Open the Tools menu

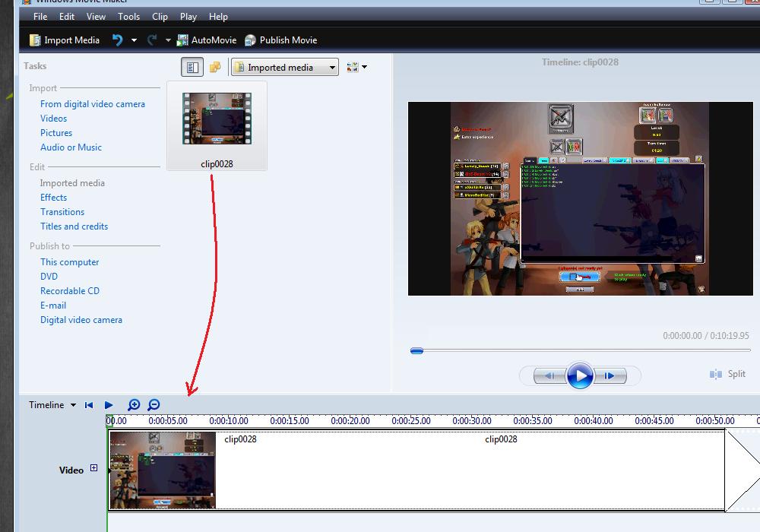(x=128, y=16)
